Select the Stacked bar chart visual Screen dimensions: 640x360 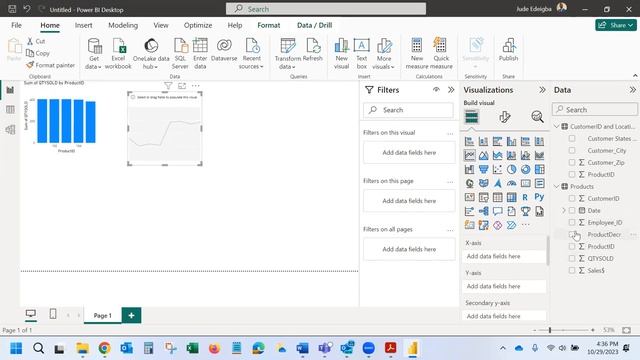(x=469, y=141)
